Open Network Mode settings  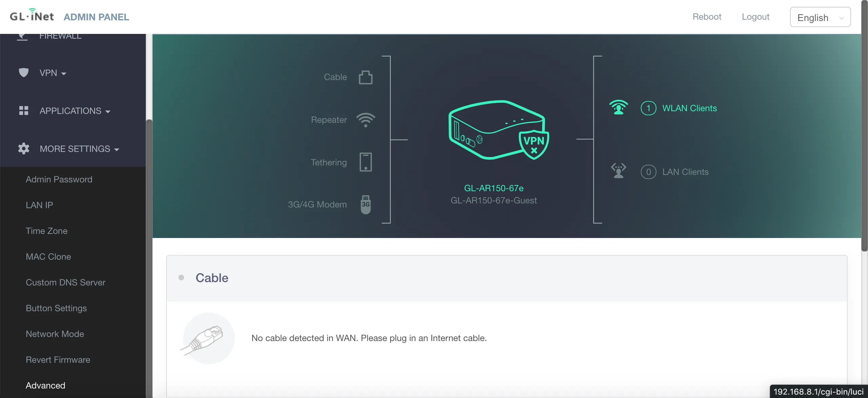click(55, 334)
